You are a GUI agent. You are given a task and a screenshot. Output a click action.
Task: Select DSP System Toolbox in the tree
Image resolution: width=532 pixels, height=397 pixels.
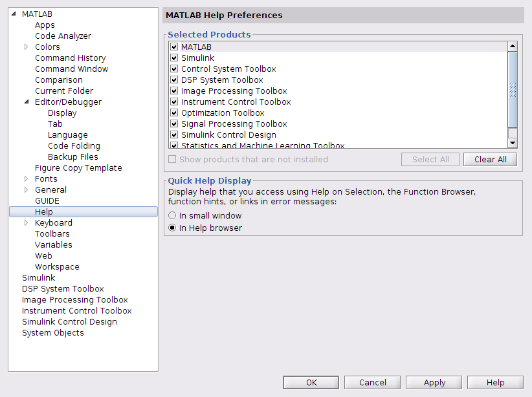[63, 289]
